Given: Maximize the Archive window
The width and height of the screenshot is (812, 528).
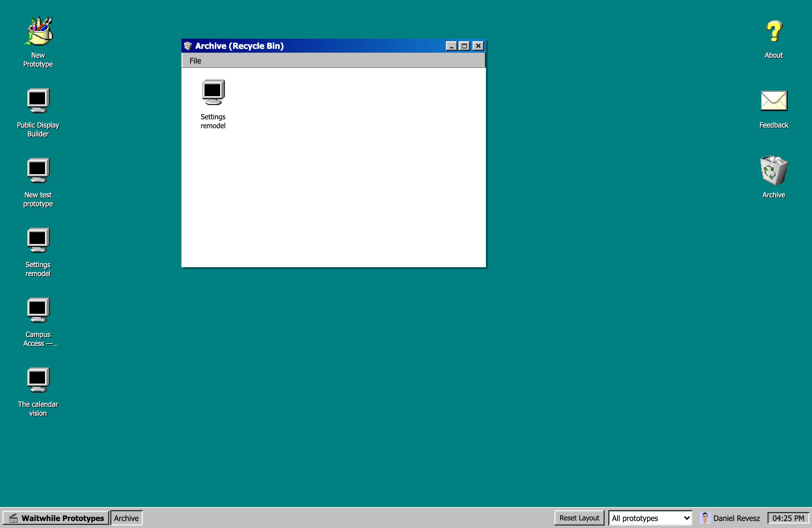Looking at the screenshot, I should click(x=464, y=46).
